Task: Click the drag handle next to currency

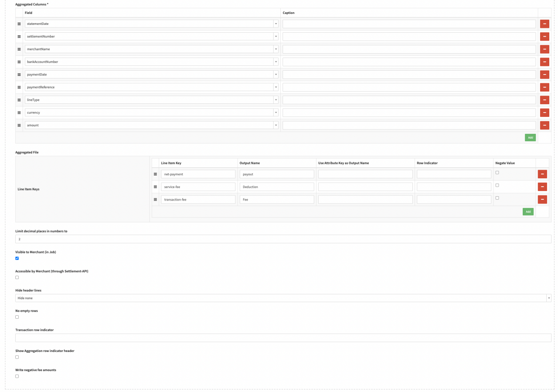Action: pos(19,112)
